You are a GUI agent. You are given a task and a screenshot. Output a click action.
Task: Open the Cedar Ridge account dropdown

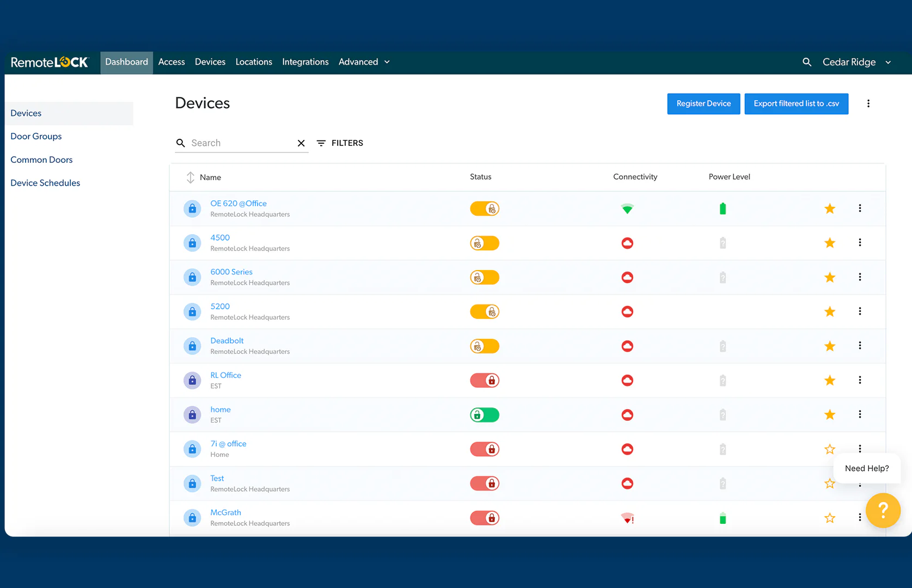pyautogui.click(x=856, y=62)
